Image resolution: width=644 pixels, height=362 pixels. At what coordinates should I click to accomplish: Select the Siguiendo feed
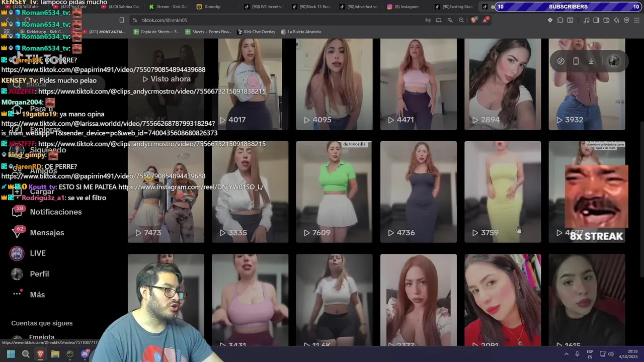(38, 150)
